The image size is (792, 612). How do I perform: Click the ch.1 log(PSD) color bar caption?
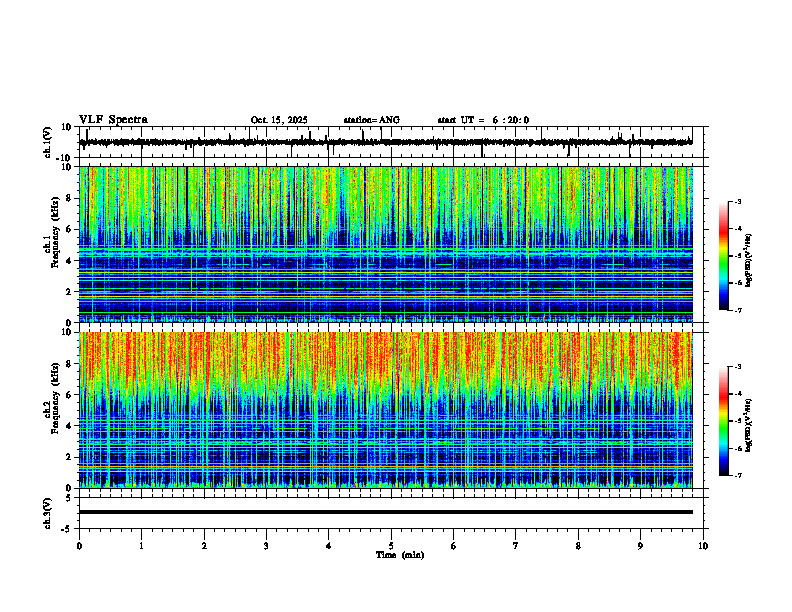click(749, 260)
